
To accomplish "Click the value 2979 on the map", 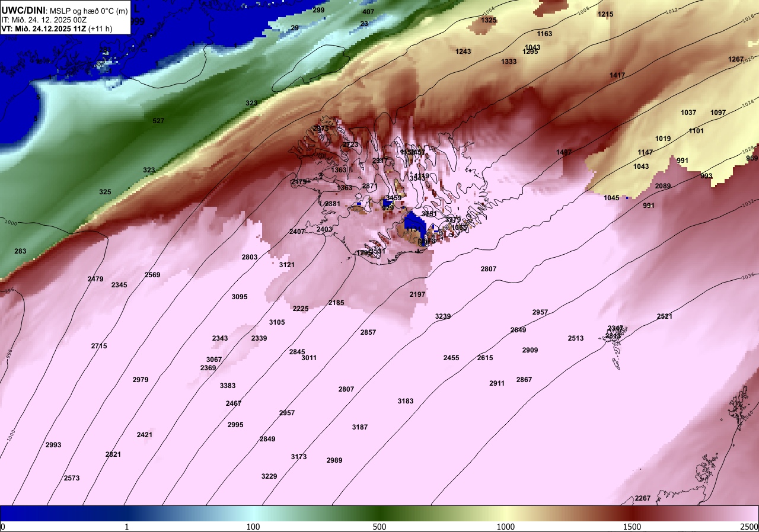I will [141, 380].
